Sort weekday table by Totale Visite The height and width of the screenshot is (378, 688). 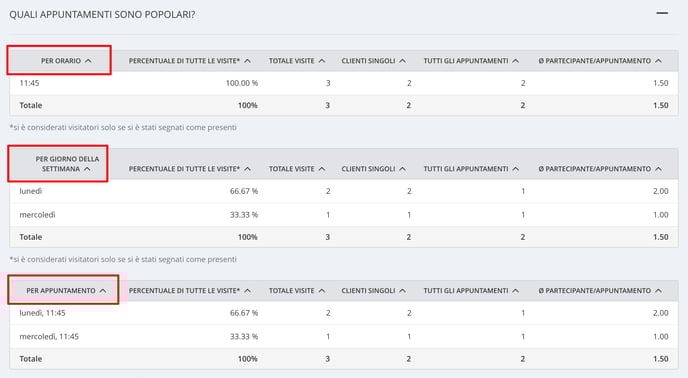pos(297,169)
